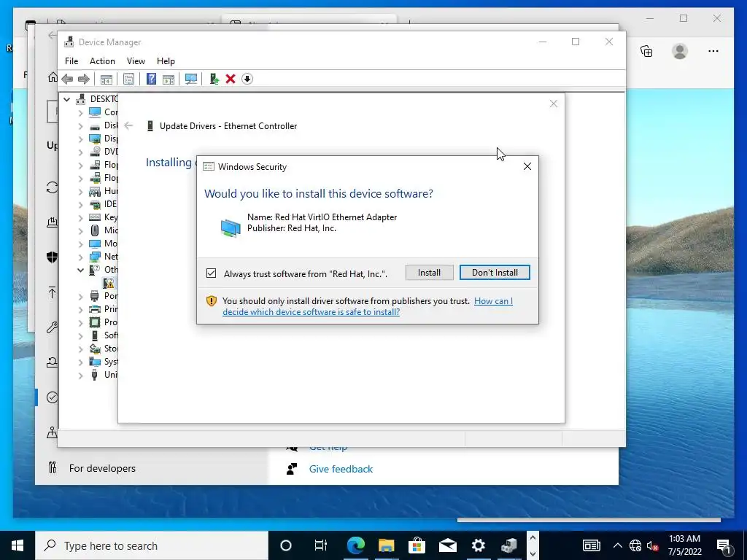The width and height of the screenshot is (747, 560).
Task: Click the muted volume icon in system tray
Action: pos(653,545)
